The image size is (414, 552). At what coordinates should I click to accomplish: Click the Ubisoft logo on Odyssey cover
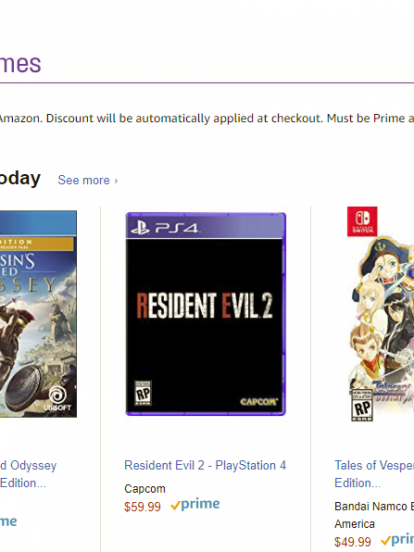click(57, 399)
